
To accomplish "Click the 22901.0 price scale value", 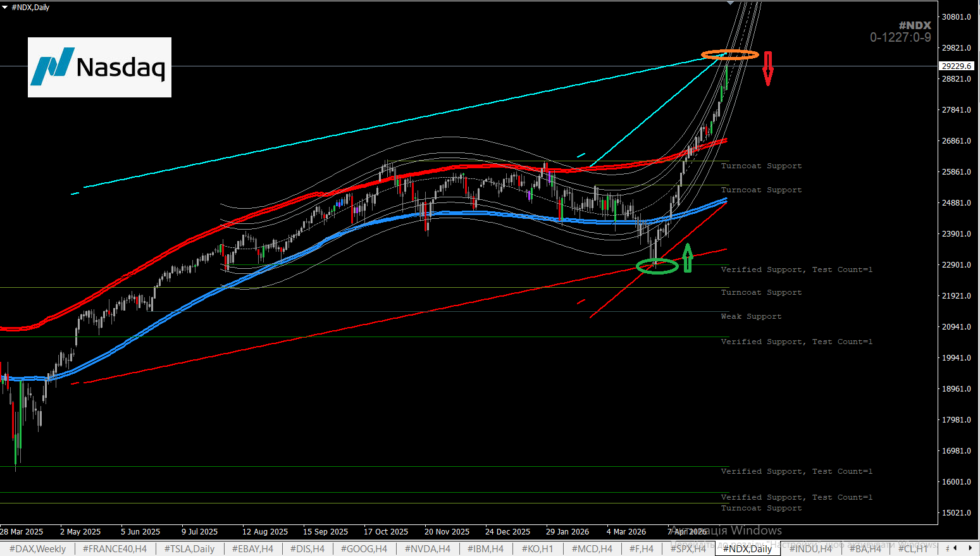I will (956, 265).
